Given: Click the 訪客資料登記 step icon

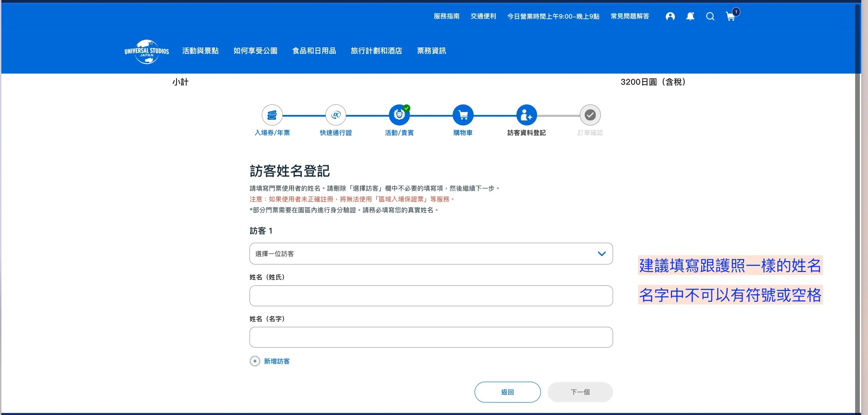Looking at the screenshot, I should pyautogui.click(x=526, y=115).
